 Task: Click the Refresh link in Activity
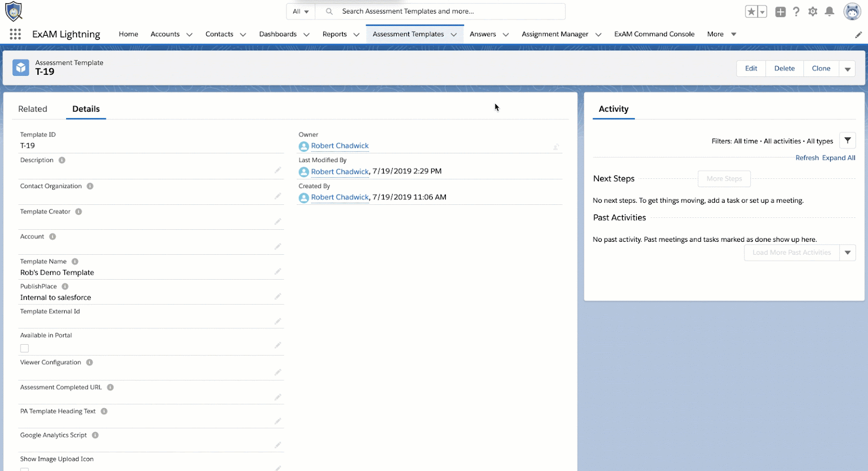[807, 158]
